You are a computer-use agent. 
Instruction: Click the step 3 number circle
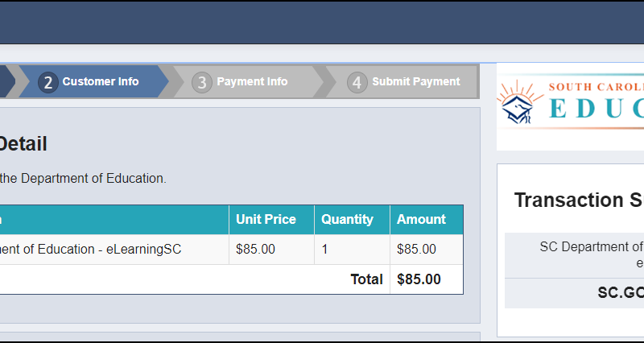(x=202, y=82)
